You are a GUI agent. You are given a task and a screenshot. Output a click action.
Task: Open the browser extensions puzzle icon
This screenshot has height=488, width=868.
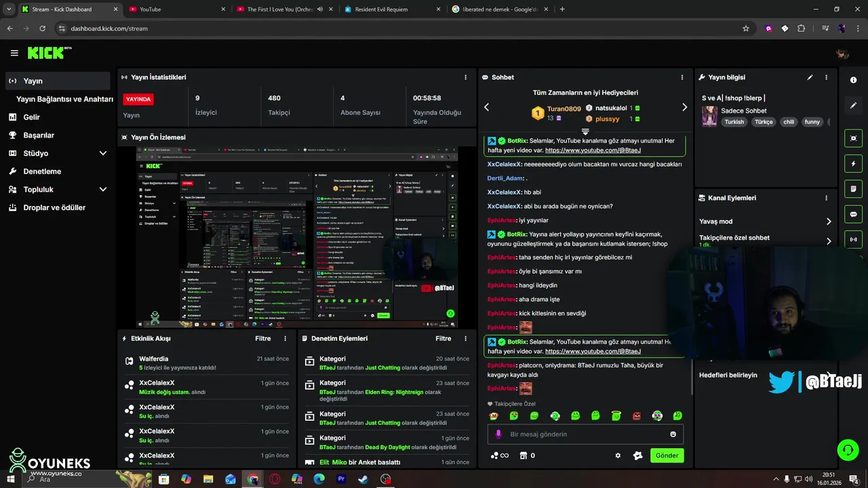click(x=802, y=28)
